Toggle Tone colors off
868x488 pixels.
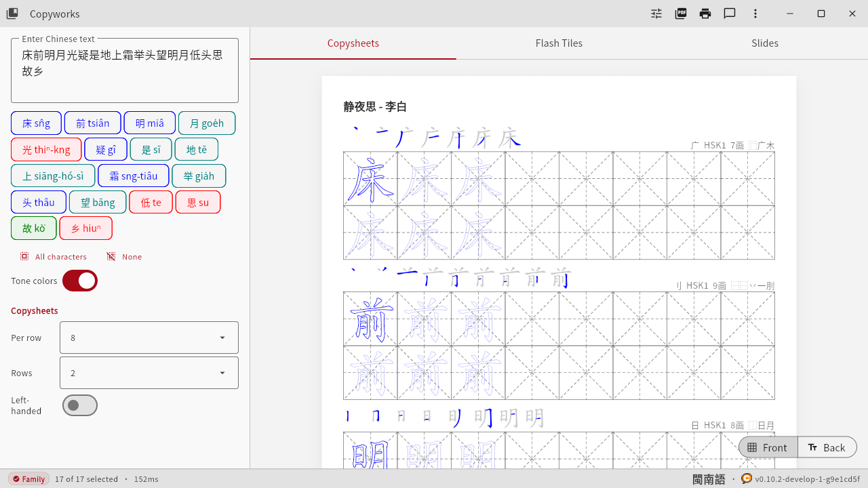tap(79, 281)
